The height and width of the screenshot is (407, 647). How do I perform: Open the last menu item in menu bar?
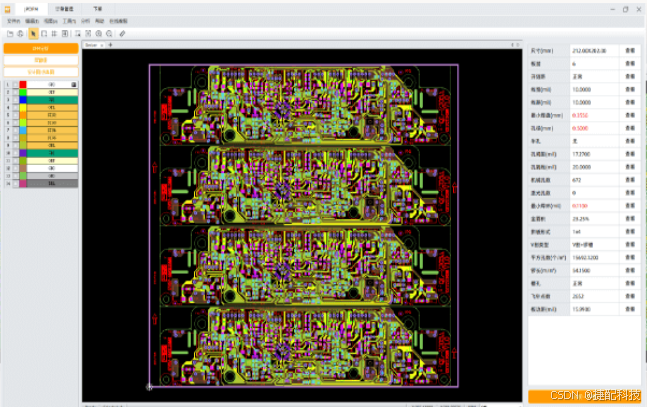(x=118, y=21)
